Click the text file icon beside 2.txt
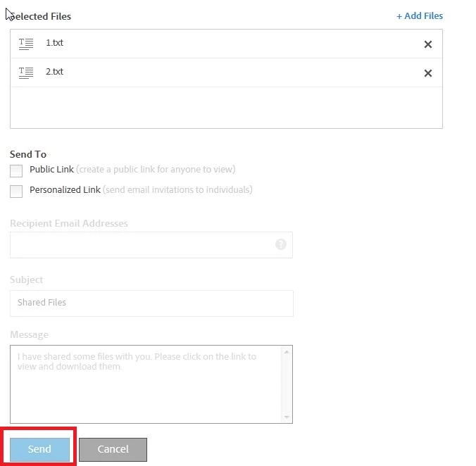Screen dimensions: 476x466 tap(26, 73)
